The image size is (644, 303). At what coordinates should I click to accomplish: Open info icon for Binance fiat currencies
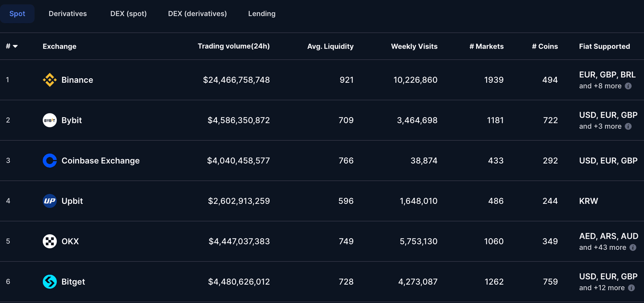(628, 86)
